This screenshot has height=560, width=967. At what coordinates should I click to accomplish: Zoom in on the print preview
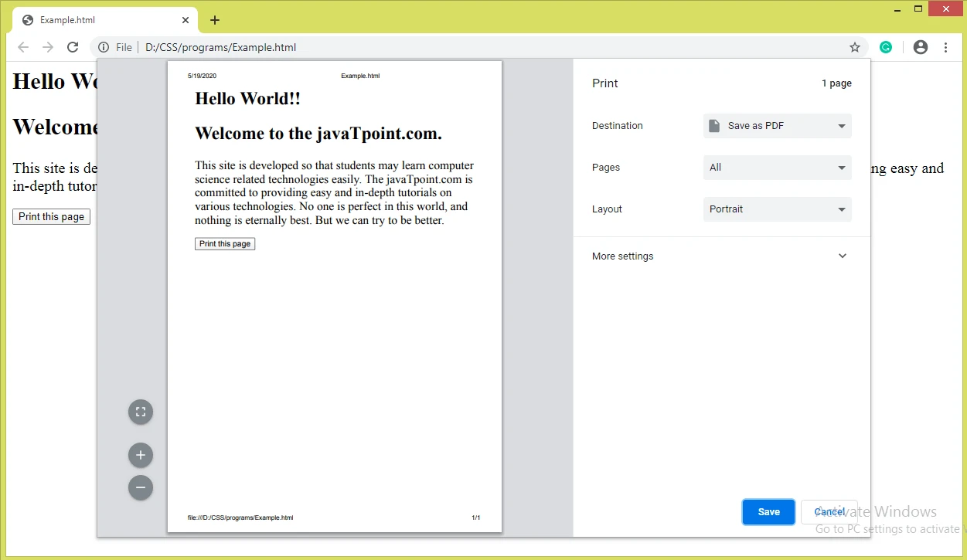coord(141,455)
